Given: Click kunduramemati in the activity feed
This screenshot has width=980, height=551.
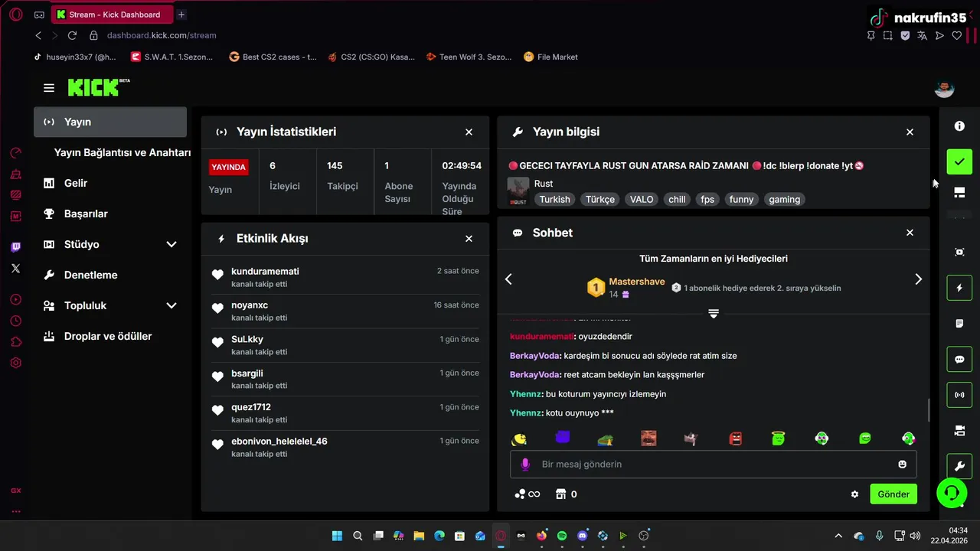Looking at the screenshot, I should 265,272.
